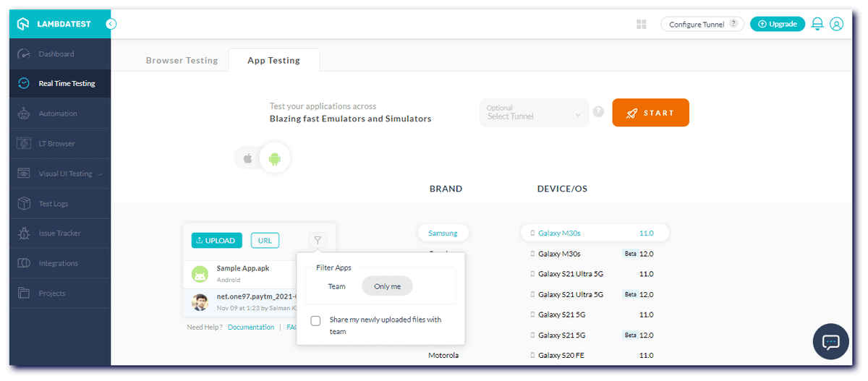Click the Dashboard gauge icon
This screenshot has height=381, width=868.
pos(24,54)
